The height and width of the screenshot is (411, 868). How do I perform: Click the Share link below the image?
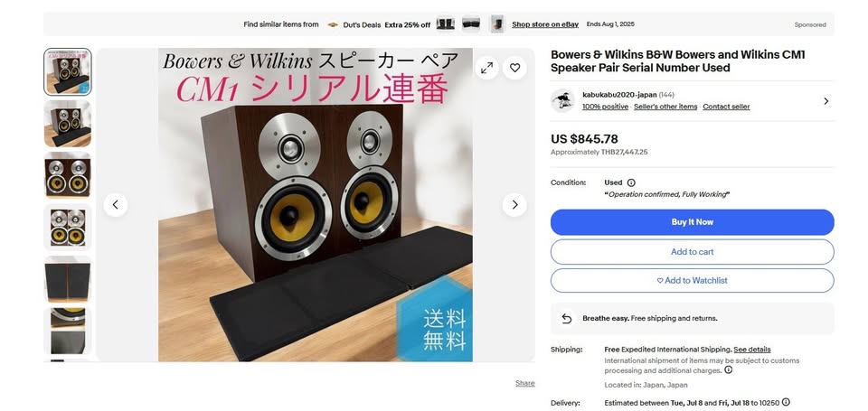click(x=524, y=383)
